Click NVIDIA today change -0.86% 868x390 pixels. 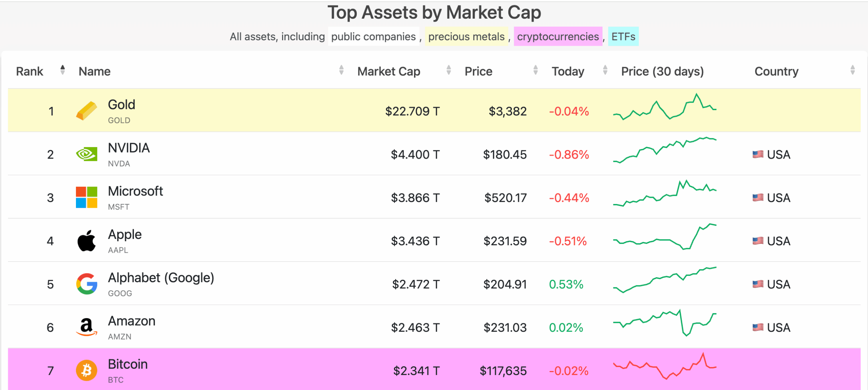[x=569, y=155]
